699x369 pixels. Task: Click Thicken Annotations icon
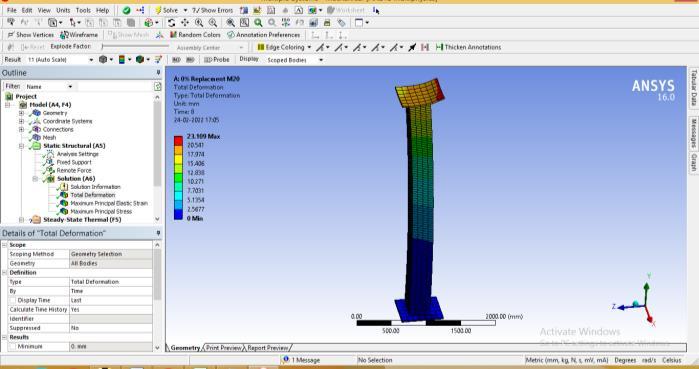tap(440, 47)
